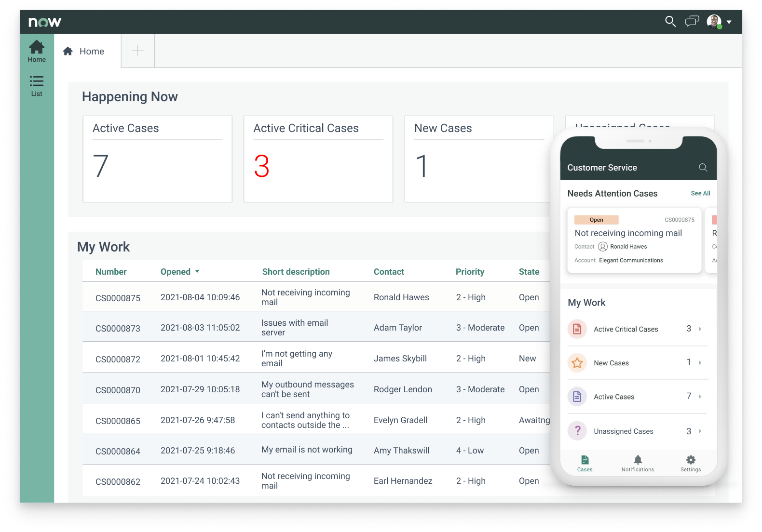Tap the New Cases star icon
The height and width of the screenshot is (532, 762).
point(577,363)
